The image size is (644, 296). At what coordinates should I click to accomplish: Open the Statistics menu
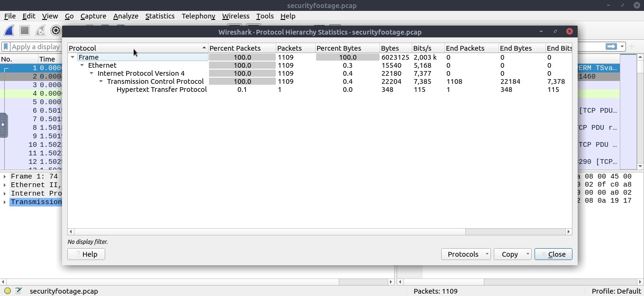[160, 16]
